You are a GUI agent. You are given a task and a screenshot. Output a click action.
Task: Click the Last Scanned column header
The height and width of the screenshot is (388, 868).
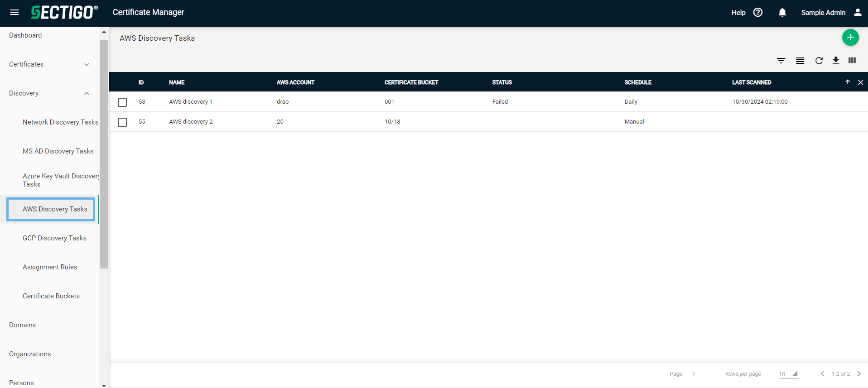point(752,82)
